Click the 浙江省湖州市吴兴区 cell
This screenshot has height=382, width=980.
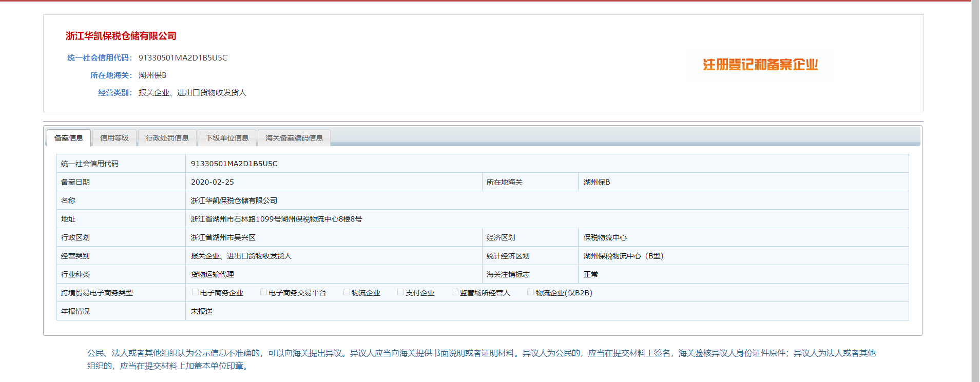pyautogui.click(x=334, y=237)
